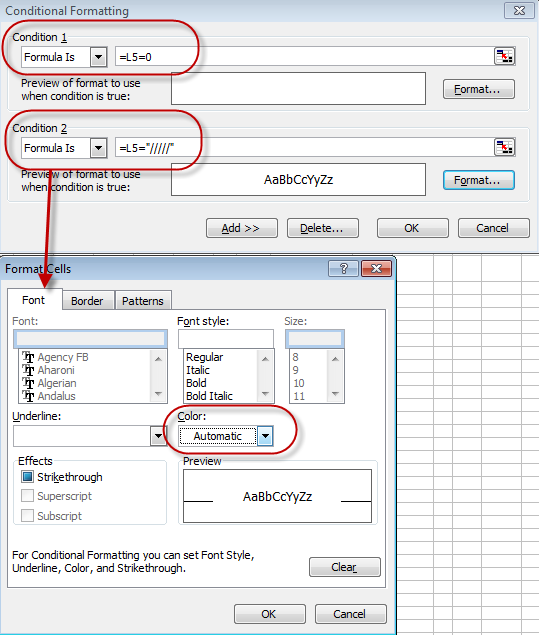Select font size 10

coord(299,383)
